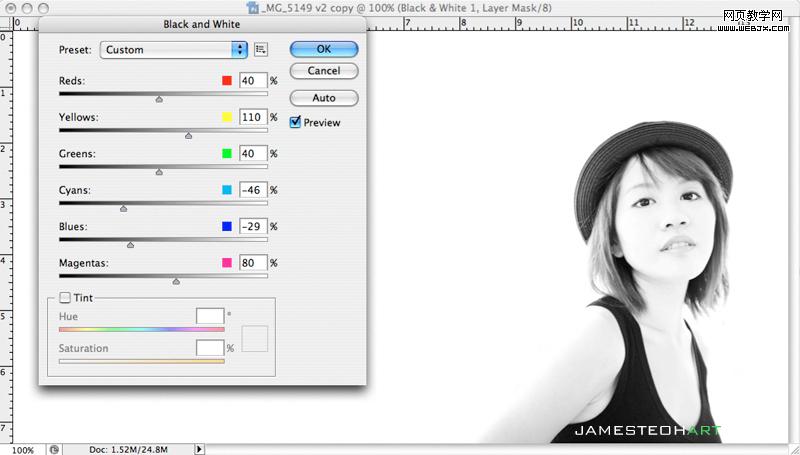This screenshot has width=800, height=455.
Task: Click the Tint color swatch box
Action: click(x=255, y=338)
